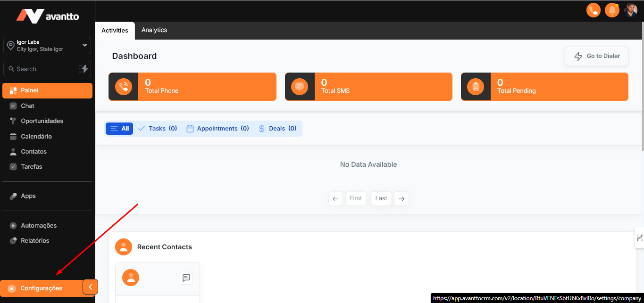Click the user profile avatar
644x303 pixels.
(x=631, y=10)
